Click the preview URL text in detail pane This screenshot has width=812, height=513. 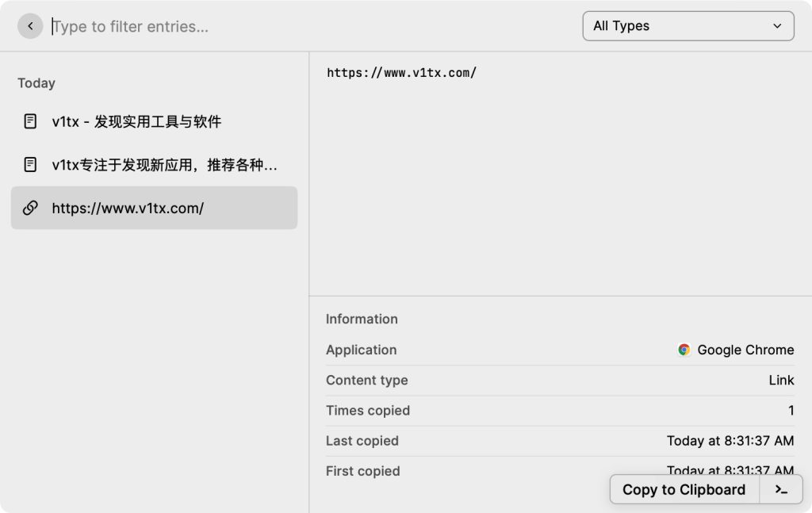[401, 73]
